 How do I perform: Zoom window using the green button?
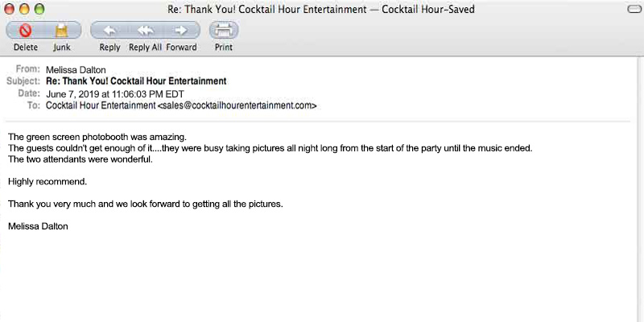point(39,9)
